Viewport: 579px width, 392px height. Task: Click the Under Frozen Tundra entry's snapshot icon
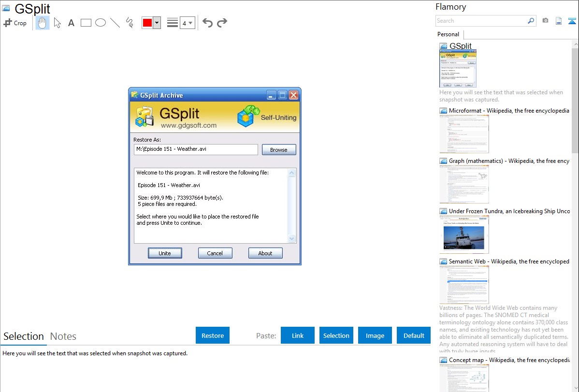[x=443, y=211]
